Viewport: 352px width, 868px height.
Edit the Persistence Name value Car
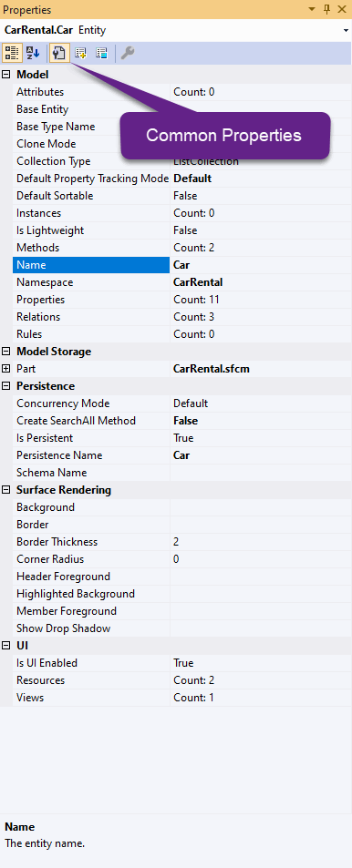tap(261, 455)
